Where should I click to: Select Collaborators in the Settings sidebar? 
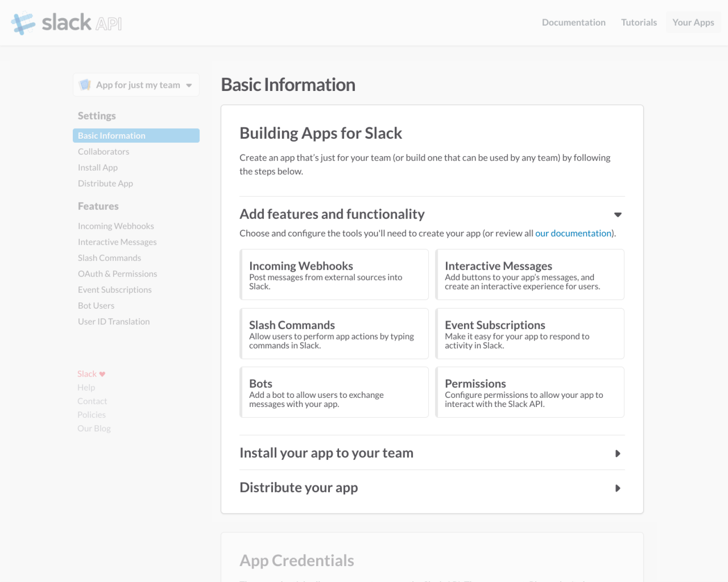coord(103,151)
